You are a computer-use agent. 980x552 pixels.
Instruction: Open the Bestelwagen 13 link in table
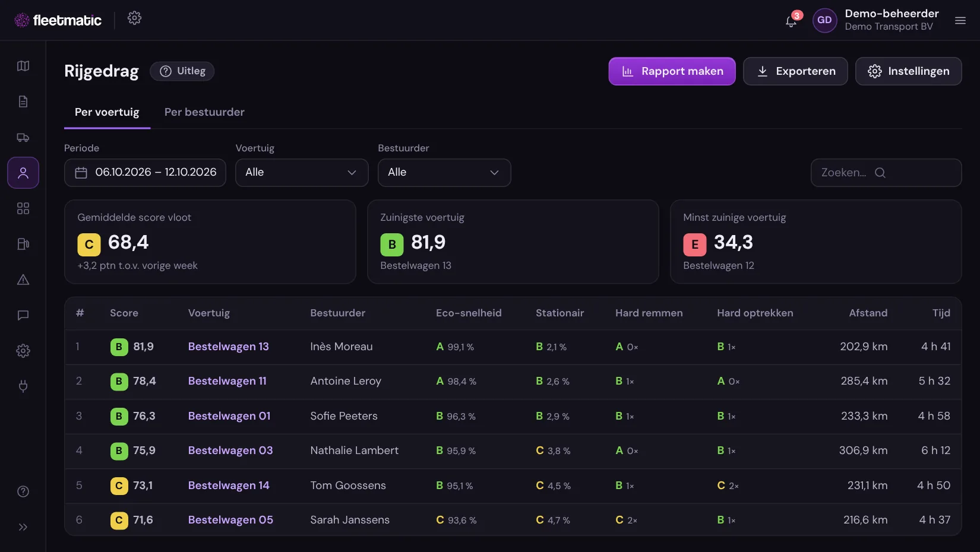pos(229,347)
